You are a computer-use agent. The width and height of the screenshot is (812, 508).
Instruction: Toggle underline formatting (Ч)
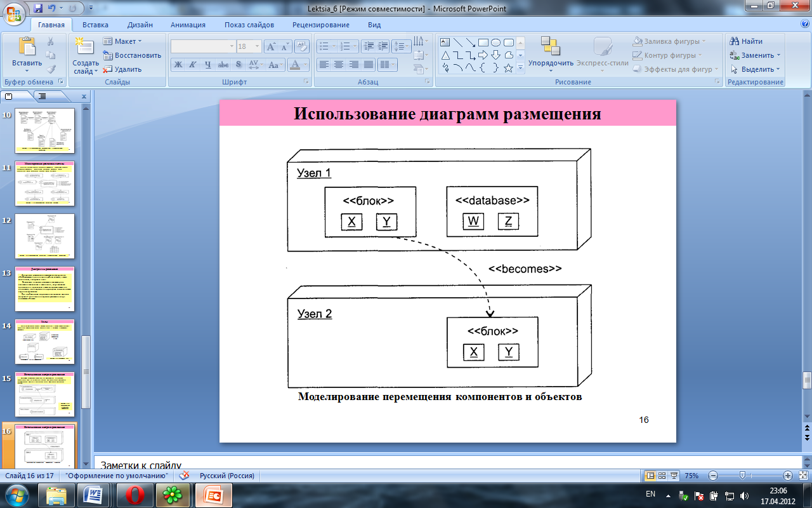click(208, 65)
